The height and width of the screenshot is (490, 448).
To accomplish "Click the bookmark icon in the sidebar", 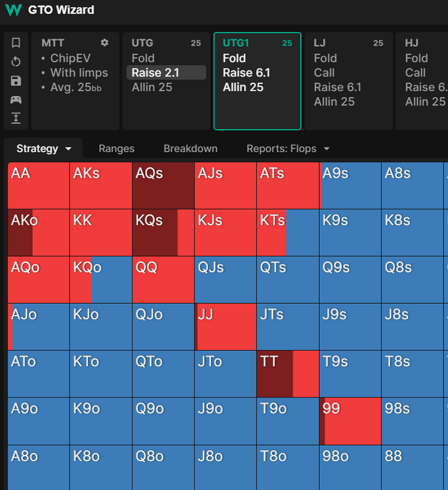I will 16,43.
